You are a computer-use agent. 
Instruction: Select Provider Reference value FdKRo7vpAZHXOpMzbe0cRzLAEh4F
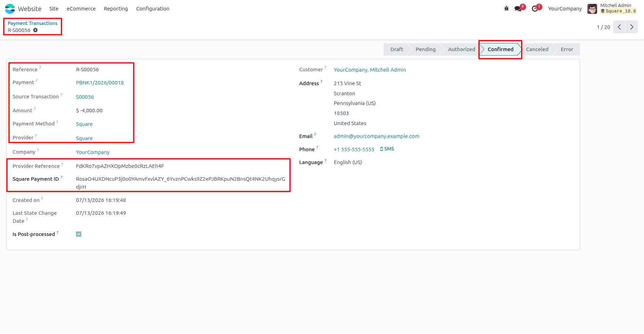tap(120, 166)
